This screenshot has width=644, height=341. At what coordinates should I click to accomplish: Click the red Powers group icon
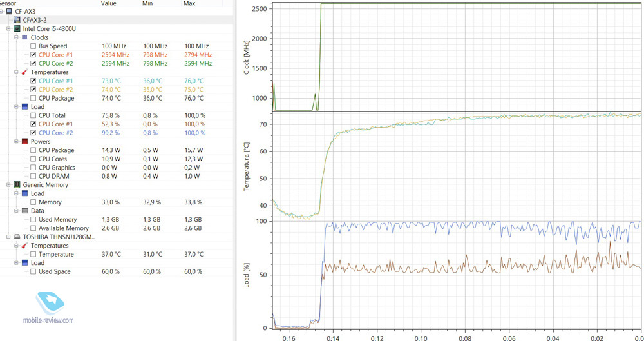[24, 142]
